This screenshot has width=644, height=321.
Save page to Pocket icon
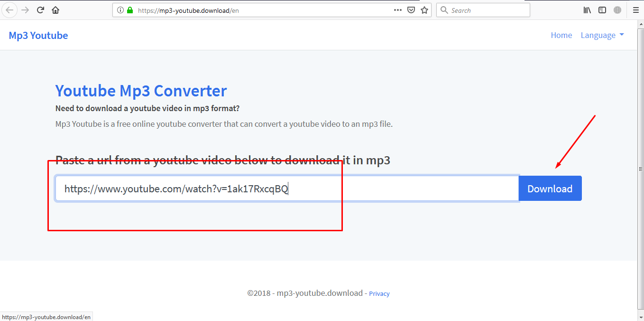point(411,10)
